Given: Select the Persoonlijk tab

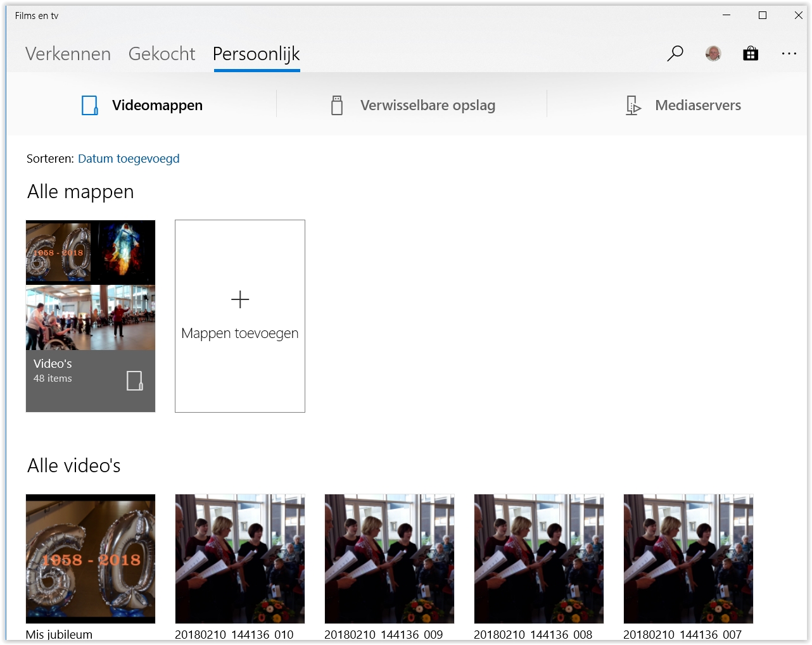Looking at the screenshot, I should (256, 54).
